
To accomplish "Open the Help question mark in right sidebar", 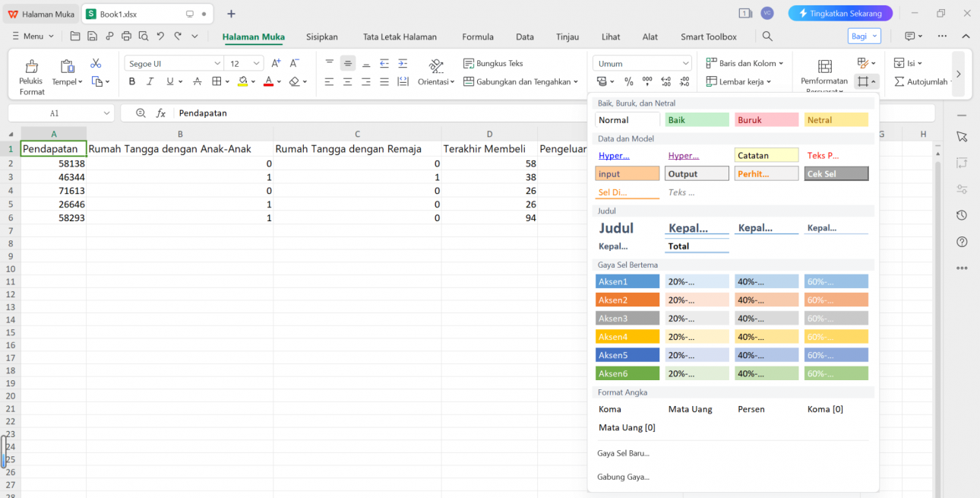I will 962,242.
